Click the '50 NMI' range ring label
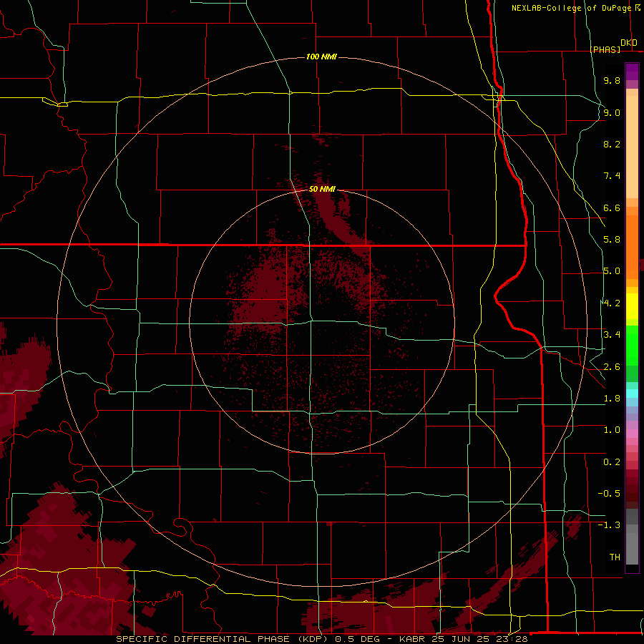The width and height of the screenshot is (644, 644). click(x=322, y=189)
